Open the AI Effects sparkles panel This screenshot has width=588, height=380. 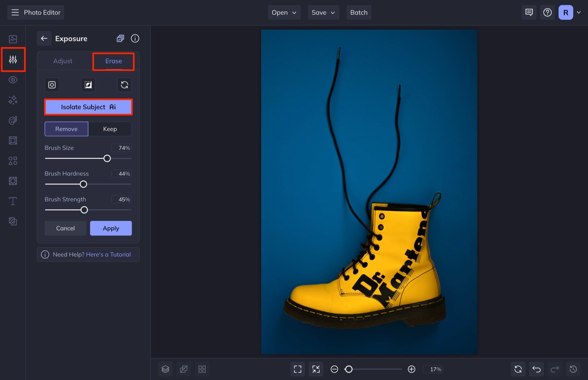tap(13, 100)
